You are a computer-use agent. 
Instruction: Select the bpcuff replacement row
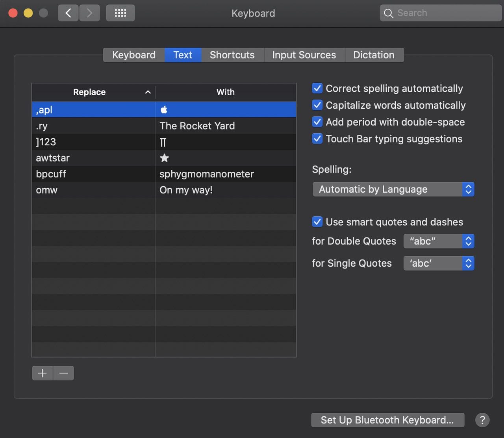point(93,174)
